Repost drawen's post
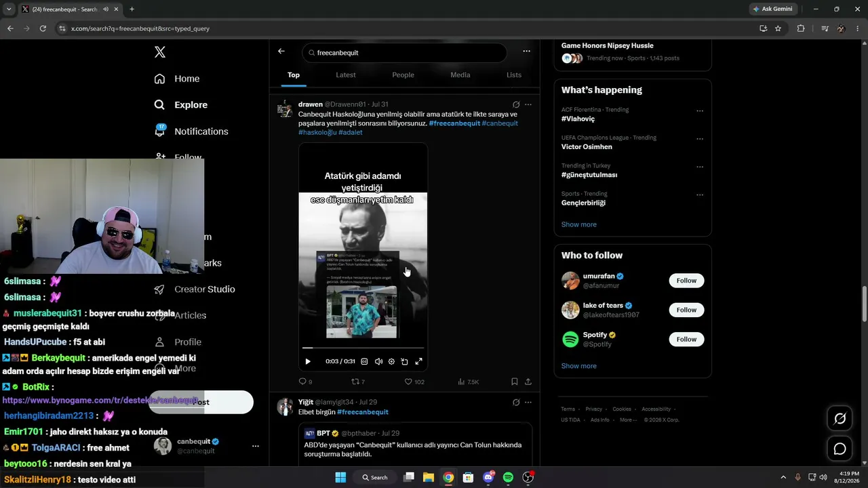Viewport: 868px width, 488px height. coord(357,382)
